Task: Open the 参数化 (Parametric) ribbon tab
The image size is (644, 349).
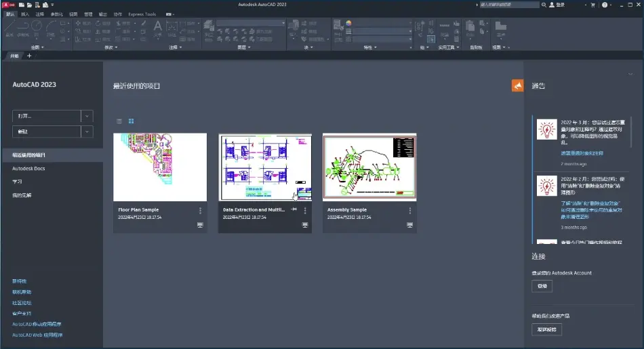Action: click(x=57, y=14)
